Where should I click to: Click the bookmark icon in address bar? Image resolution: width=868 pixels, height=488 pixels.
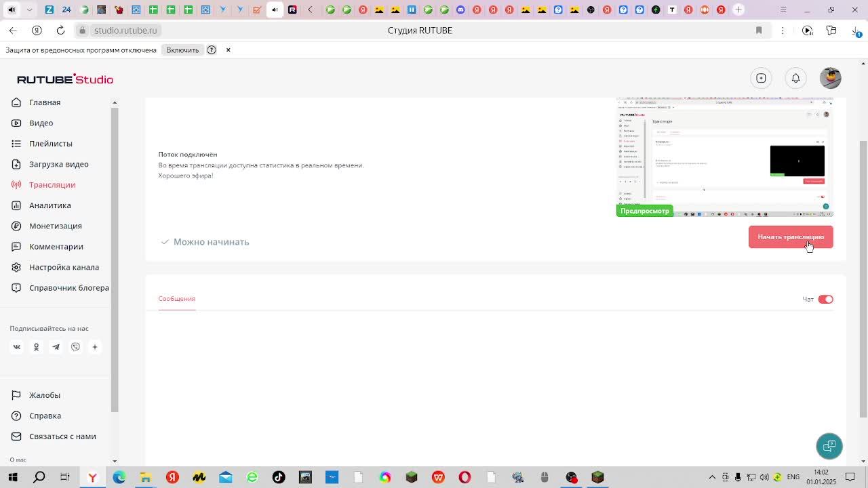click(x=759, y=30)
